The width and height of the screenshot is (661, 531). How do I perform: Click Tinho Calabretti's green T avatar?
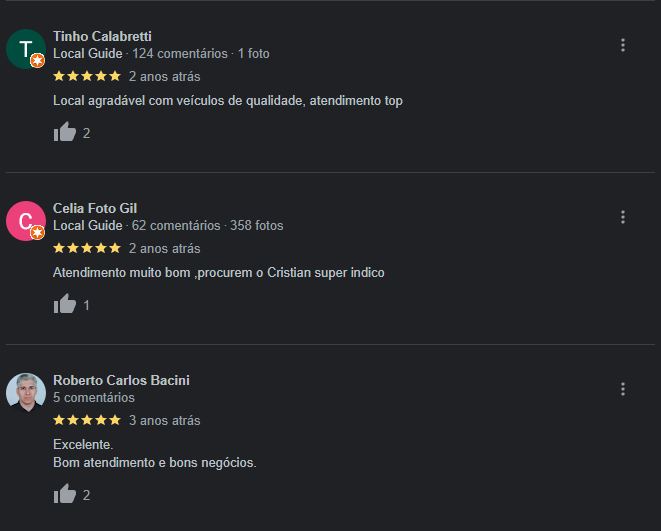[x=26, y=49]
